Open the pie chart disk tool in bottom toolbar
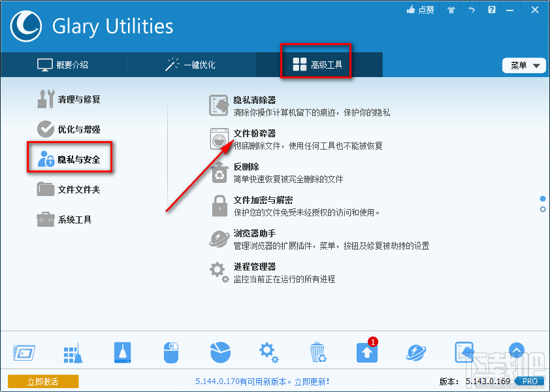Image resolution: width=550 pixels, height=392 pixels. pyautogui.click(x=219, y=351)
